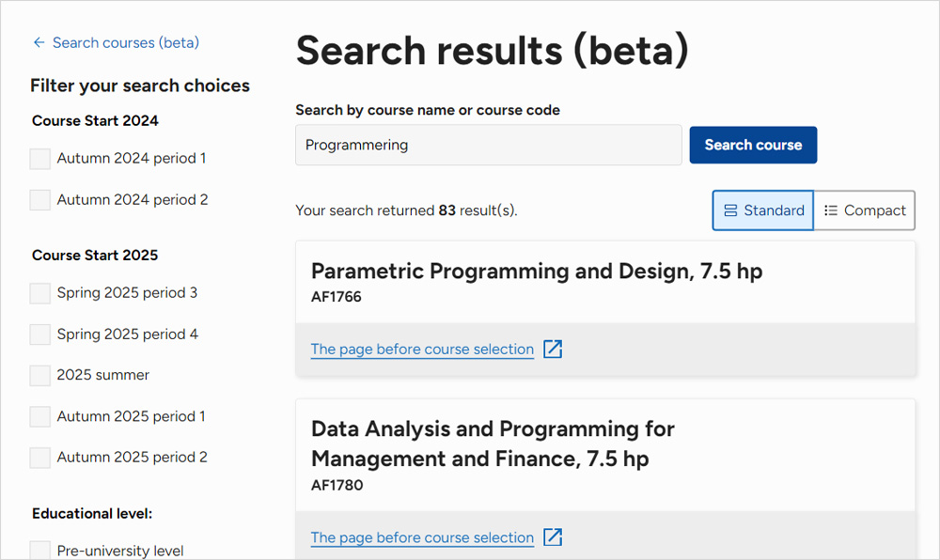940x560 pixels.
Task: Enable the Autumn 2025 period 2 checkbox
Action: 40,458
